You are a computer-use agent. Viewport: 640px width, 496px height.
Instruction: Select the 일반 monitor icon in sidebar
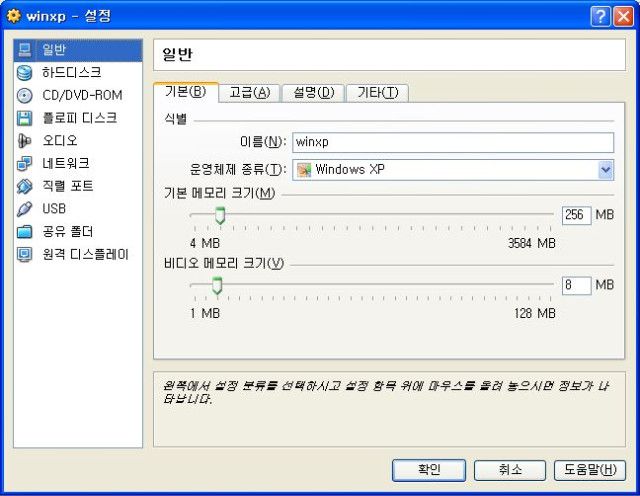pos(24,50)
